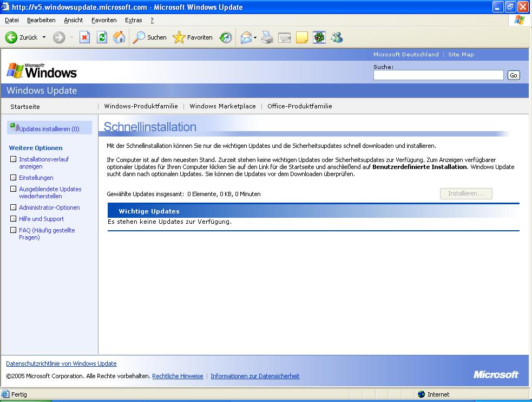Click the box icon beside Hilfe und Support
The image size is (532, 402).
click(13, 219)
